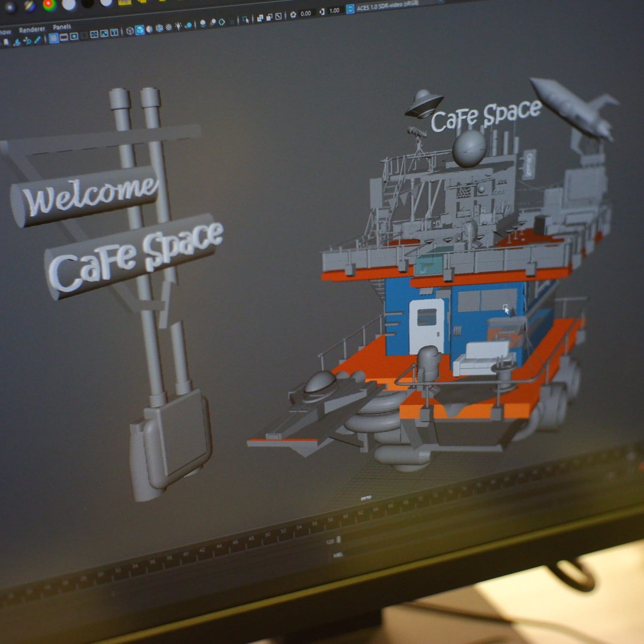
Task: Toggle the viewport grid icon
Action: [x=54, y=38]
